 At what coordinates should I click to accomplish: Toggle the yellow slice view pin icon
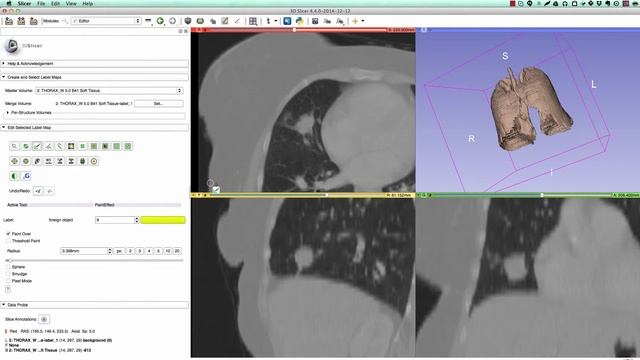194,195
